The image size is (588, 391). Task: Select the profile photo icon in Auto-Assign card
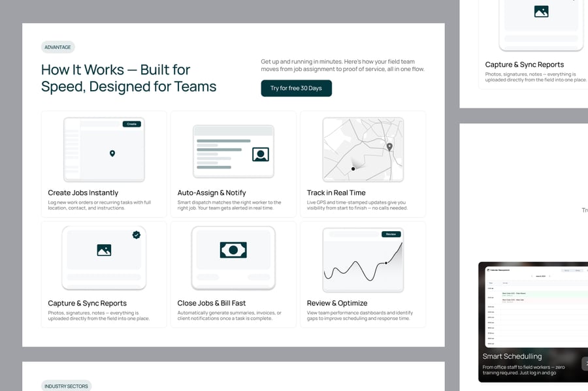[x=261, y=155]
